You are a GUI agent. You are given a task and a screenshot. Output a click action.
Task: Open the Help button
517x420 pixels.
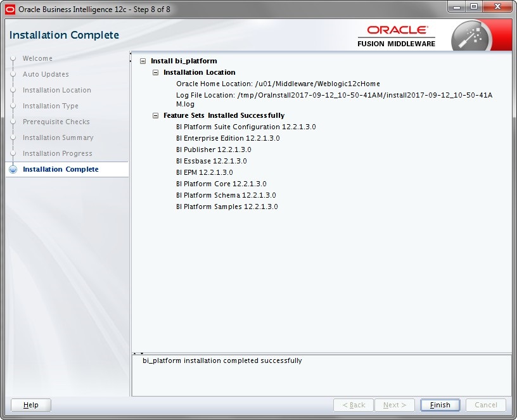click(x=30, y=405)
